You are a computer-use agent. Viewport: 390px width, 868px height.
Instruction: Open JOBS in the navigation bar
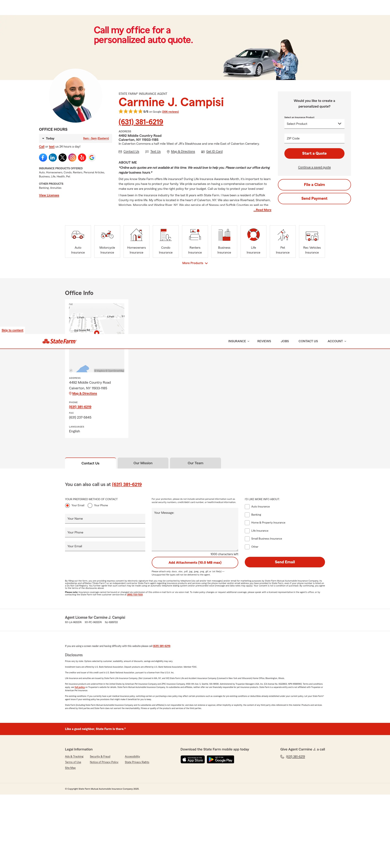(285, 341)
